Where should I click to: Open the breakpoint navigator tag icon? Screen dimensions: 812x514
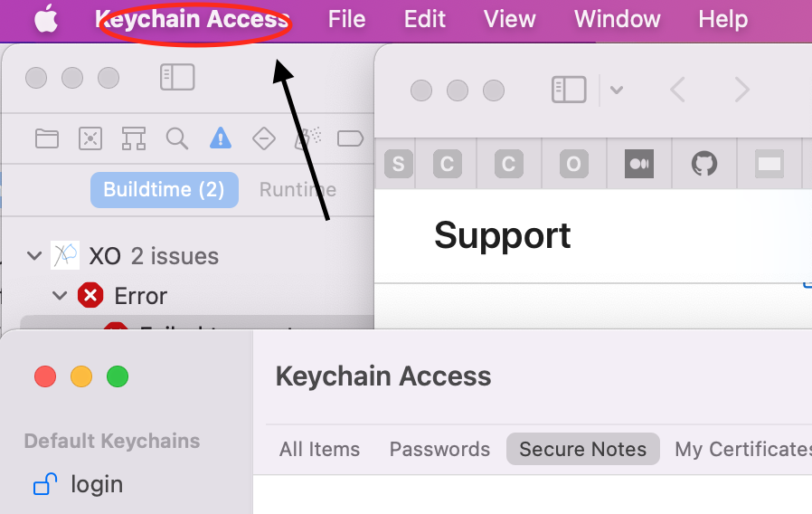[351, 138]
